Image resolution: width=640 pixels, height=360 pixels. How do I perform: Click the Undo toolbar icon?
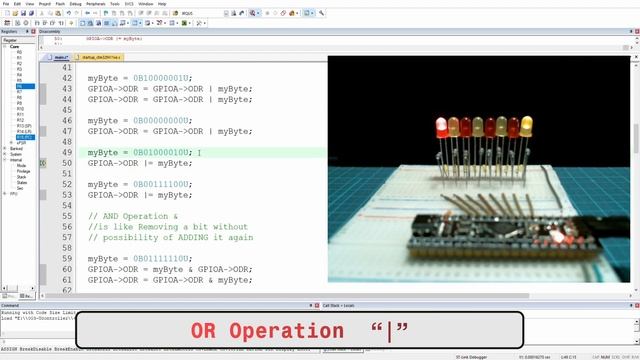(69, 13)
